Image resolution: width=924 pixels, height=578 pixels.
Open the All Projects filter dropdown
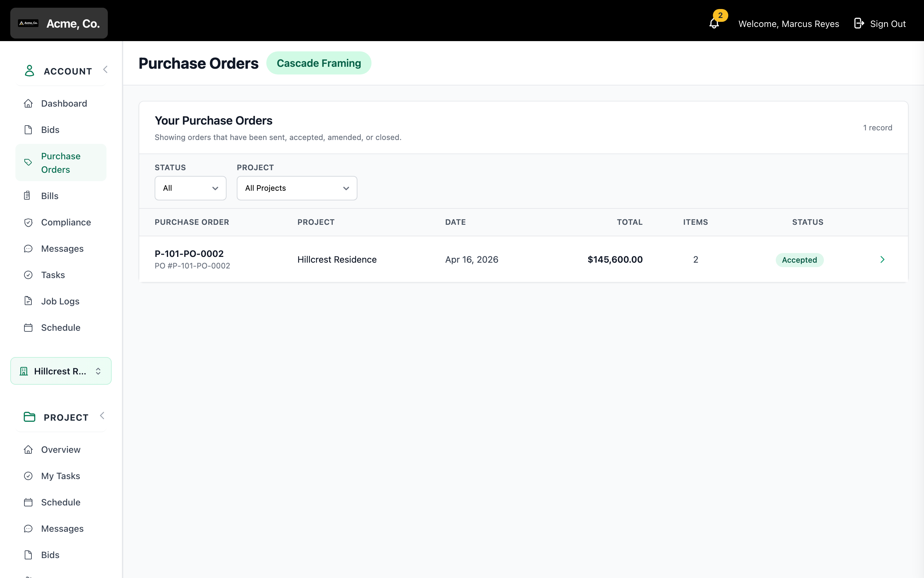coord(297,188)
